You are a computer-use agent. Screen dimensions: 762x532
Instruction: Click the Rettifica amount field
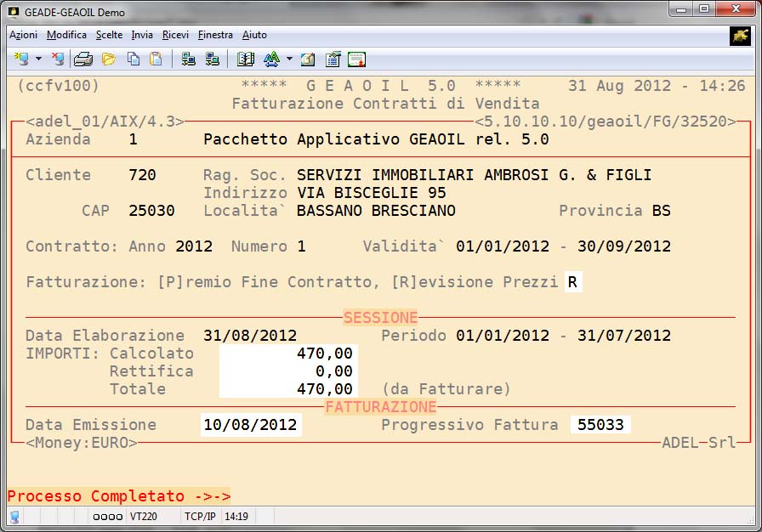287,371
